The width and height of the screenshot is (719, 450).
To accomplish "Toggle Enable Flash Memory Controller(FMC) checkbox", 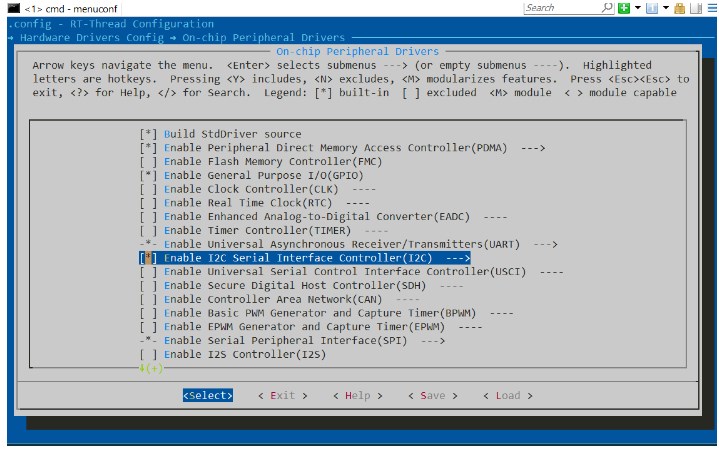I will 148,162.
